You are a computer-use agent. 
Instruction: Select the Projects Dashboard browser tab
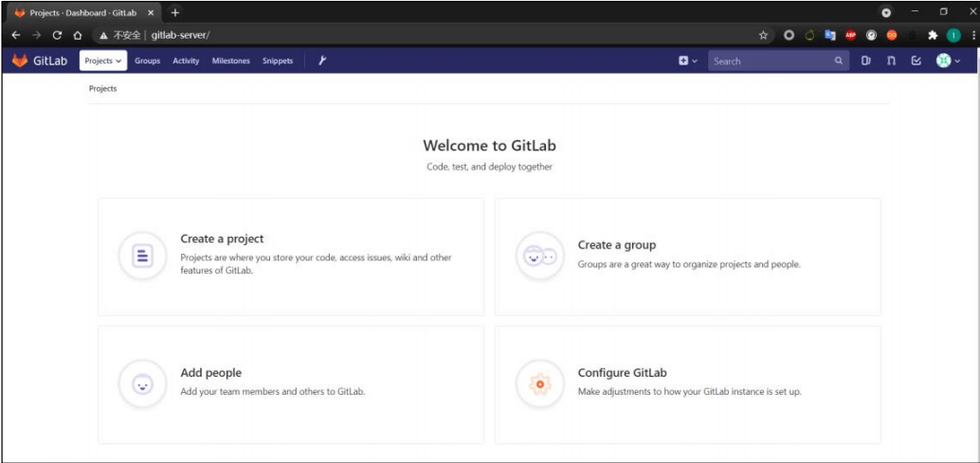(x=84, y=12)
